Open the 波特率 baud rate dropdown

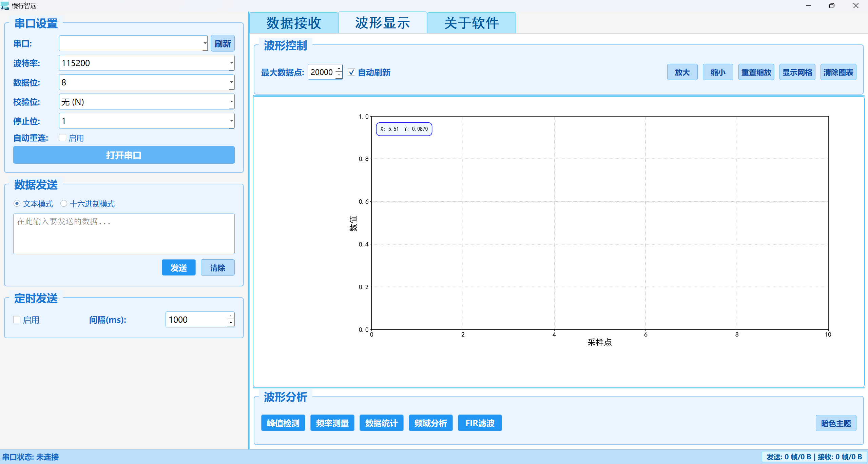231,63
